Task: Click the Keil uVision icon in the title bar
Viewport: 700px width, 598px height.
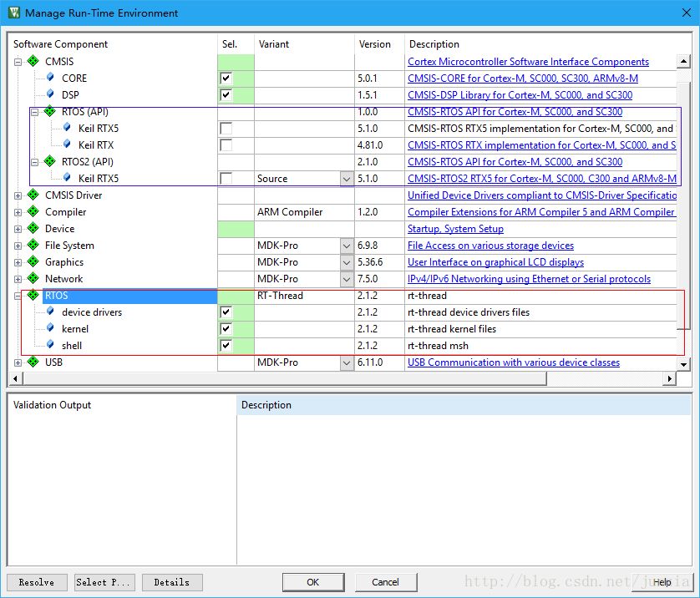Action: [x=14, y=13]
